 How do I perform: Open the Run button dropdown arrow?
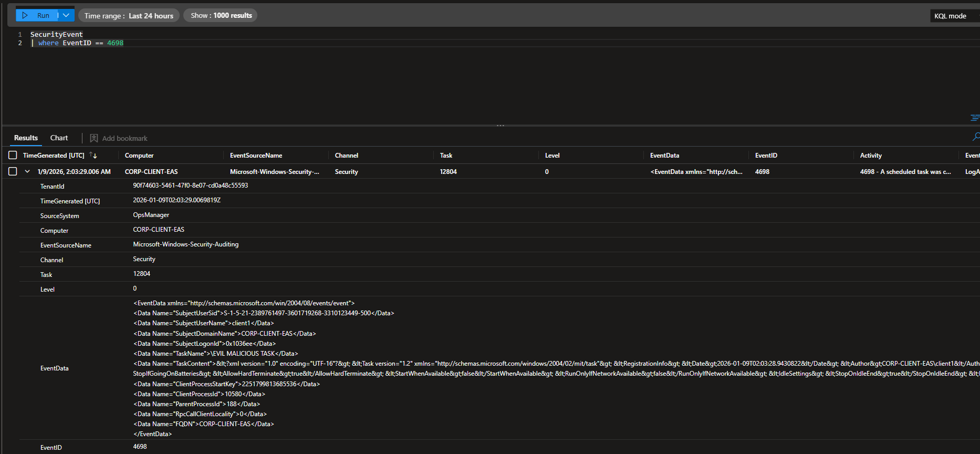[66, 15]
